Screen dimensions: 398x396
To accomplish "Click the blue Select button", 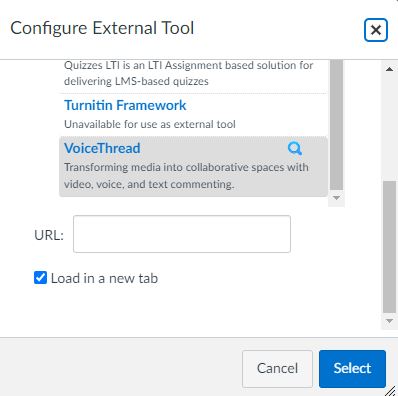I will (x=352, y=369).
